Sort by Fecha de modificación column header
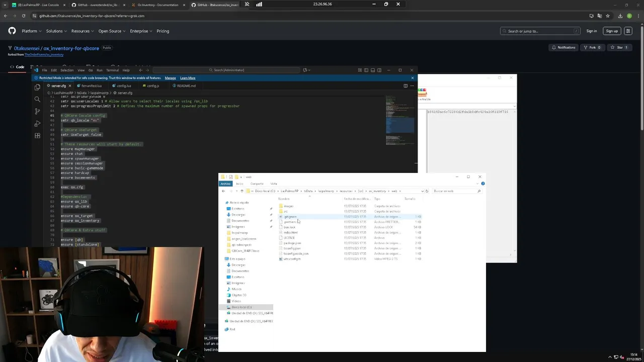This screenshot has width=644, height=362. (x=357, y=199)
